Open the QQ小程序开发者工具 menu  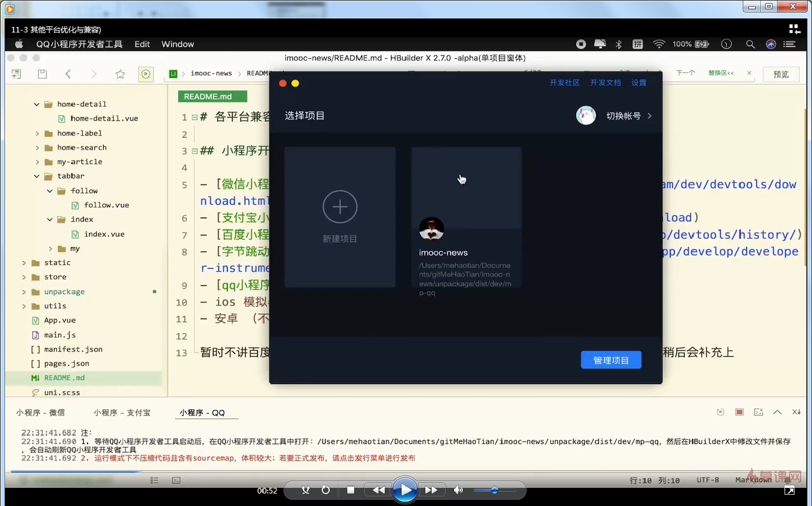coord(79,44)
